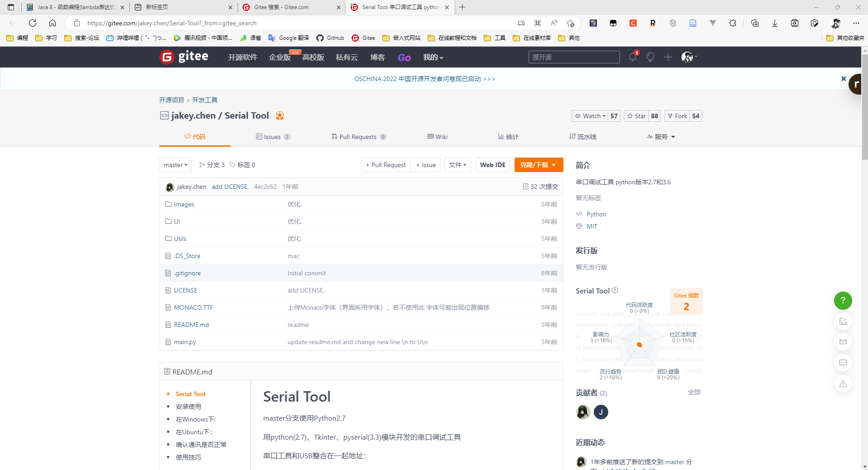Click the MIT license link
This screenshot has width=868, height=470.
592,226
